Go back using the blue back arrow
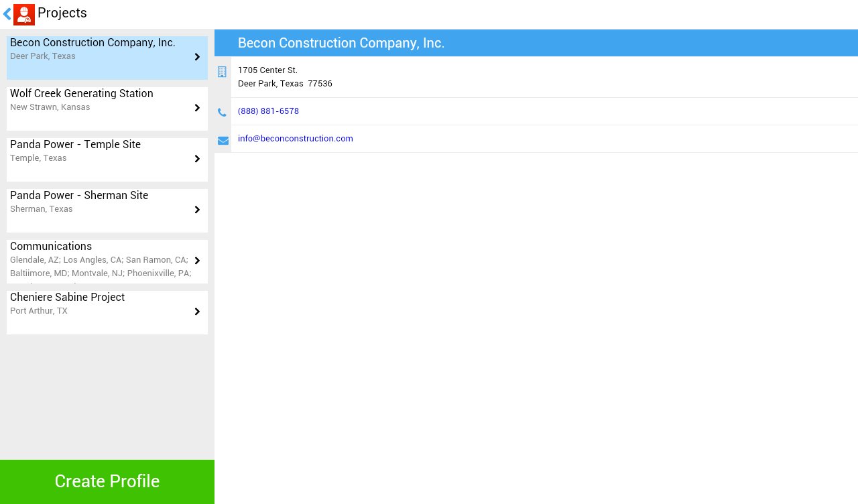 point(7,14)
